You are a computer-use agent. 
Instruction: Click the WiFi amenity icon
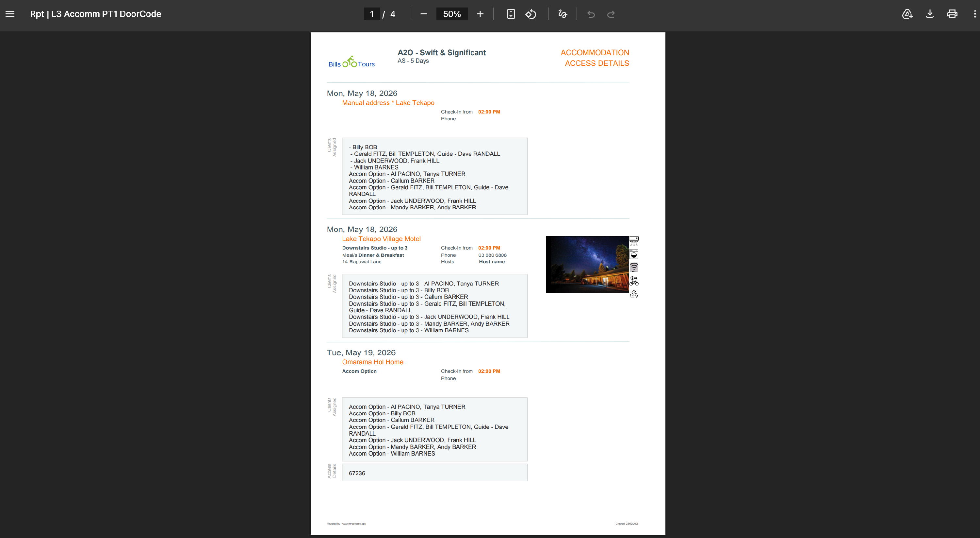[634, 267]
